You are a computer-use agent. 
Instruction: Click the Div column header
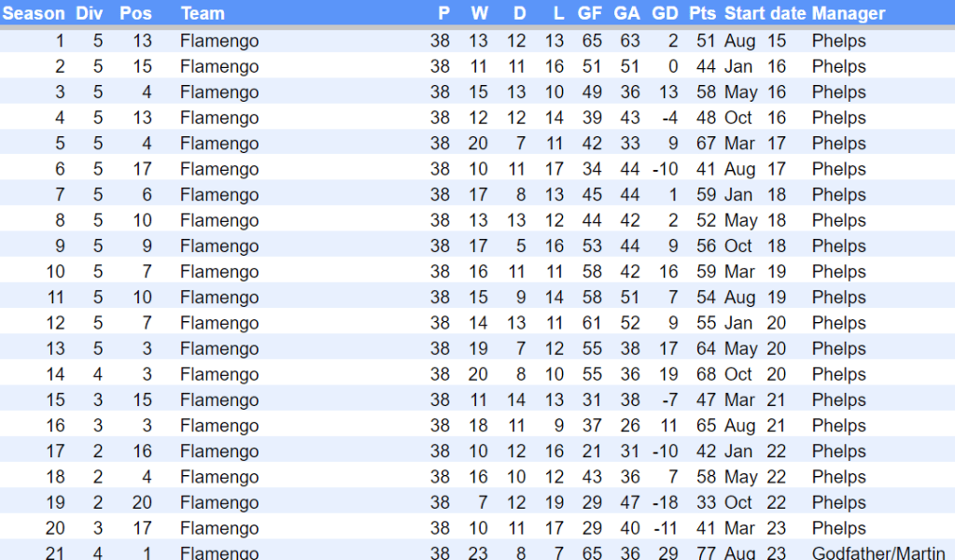pos(90,14)
